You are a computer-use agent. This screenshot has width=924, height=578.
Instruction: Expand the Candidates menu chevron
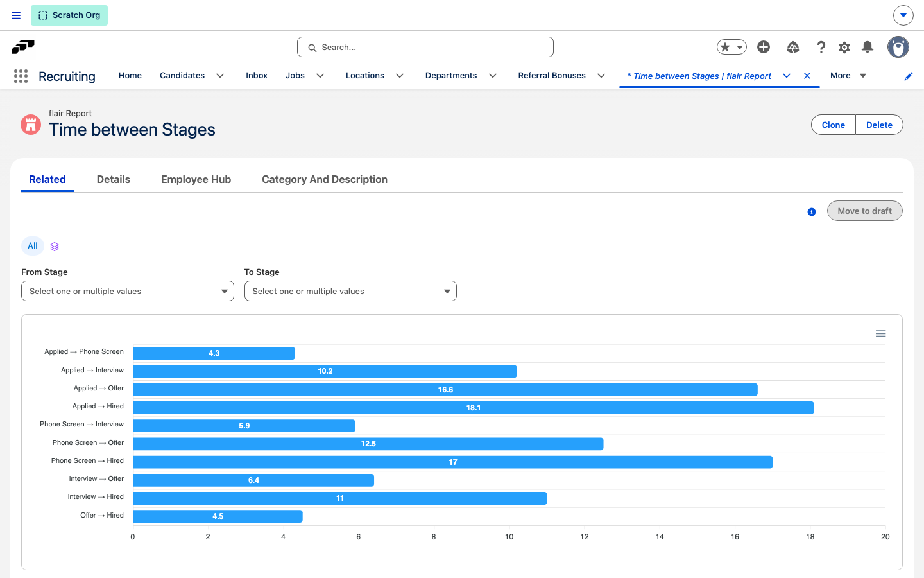tap(220, 76)
